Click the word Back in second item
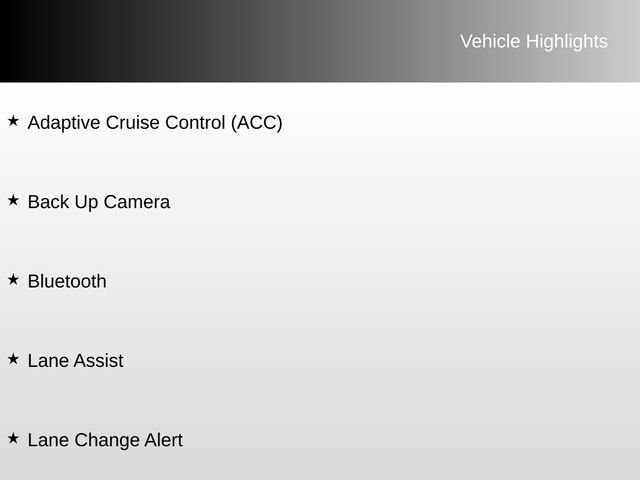Viewport: 640px width, 480px height. (x=49, y=202)
